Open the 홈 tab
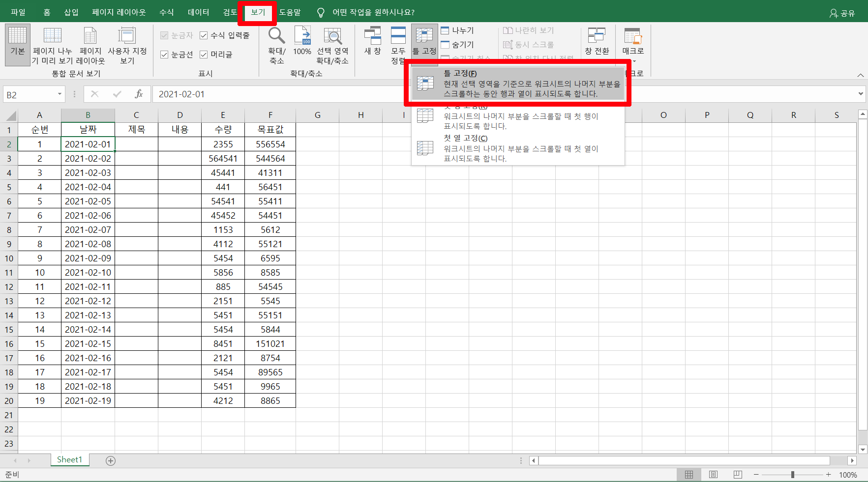Image resolution: width=868 pixels, height=482 pixels. point(47,12)
